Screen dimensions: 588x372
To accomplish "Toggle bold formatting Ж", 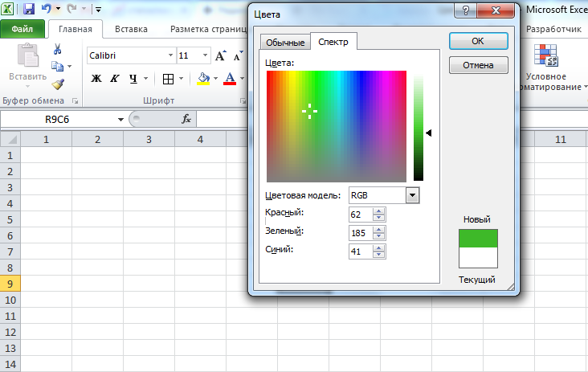I will 96,79.
